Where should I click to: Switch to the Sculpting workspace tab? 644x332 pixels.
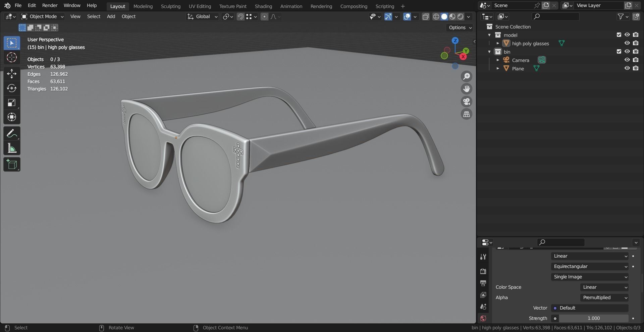170,6
